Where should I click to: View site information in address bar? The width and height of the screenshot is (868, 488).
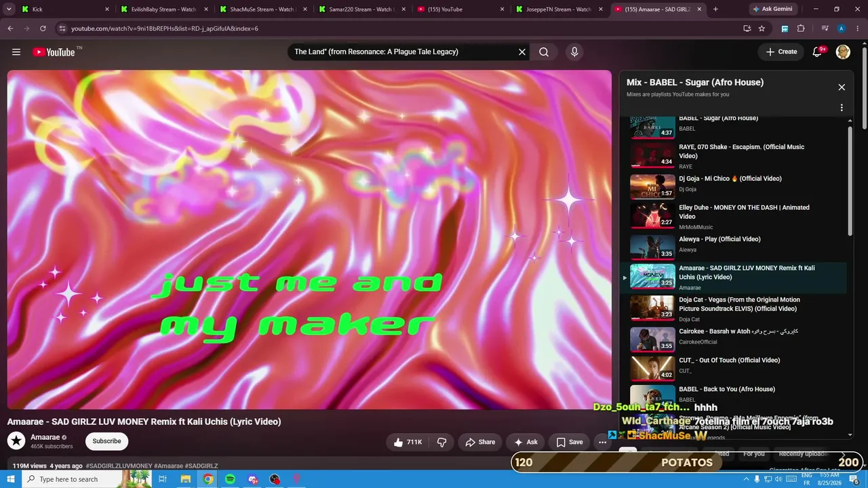click(62, 28)
